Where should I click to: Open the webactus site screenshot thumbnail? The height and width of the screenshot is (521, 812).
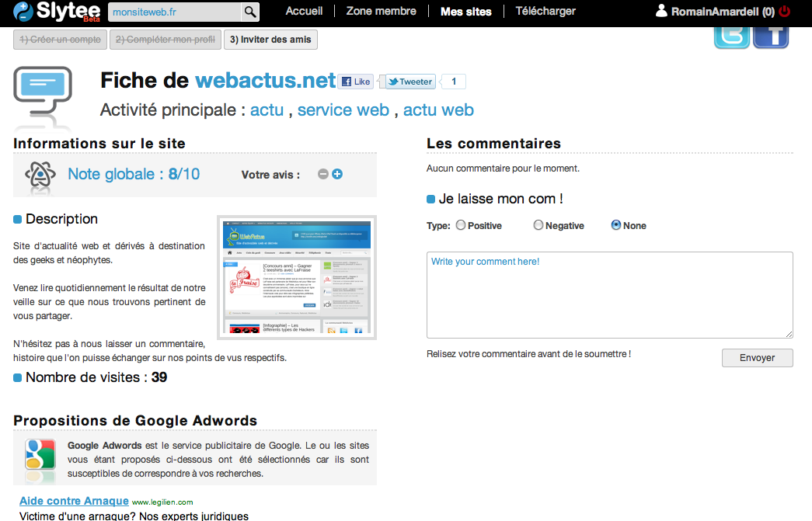(x=297, y=277)
